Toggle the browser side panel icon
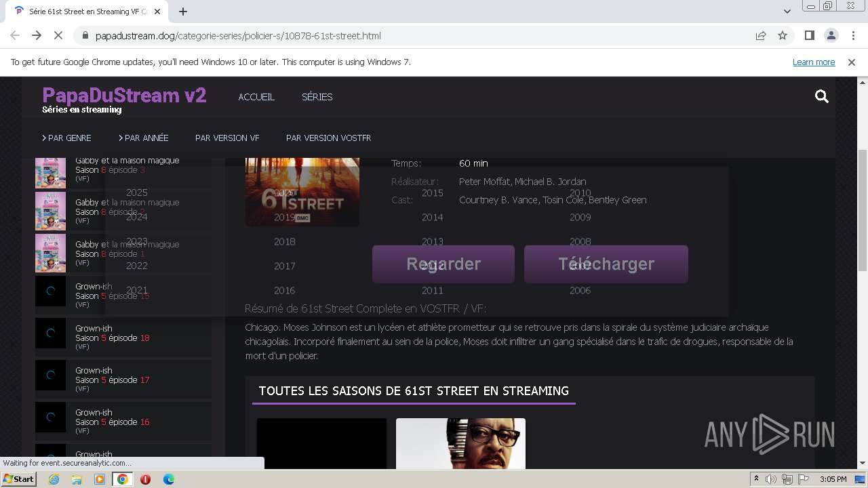 point(809,35)
